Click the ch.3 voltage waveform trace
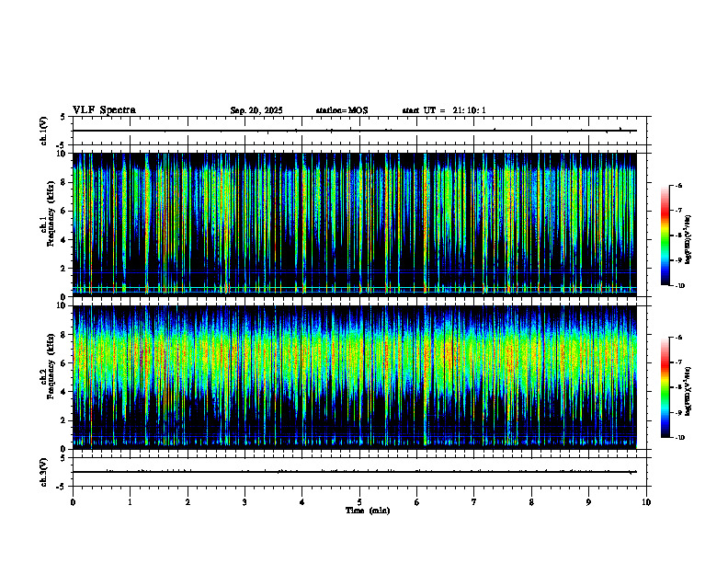This screenshot has width=728, height=563. 355,472
